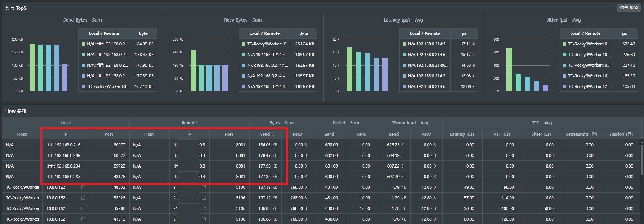644x224 pixels.
Task: Click the packet send value 608.00
Action: pyautogui.click(x=331, y=145)
